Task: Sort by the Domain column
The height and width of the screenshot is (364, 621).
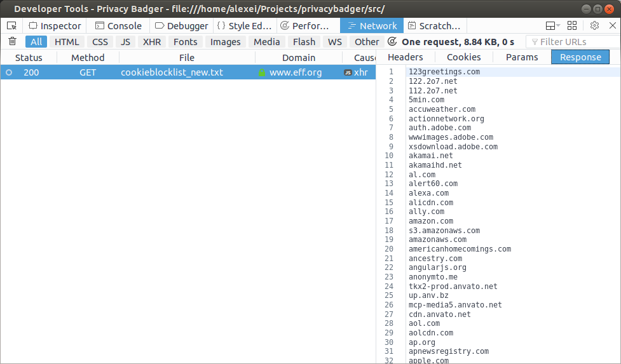Action: click(299, 58)
